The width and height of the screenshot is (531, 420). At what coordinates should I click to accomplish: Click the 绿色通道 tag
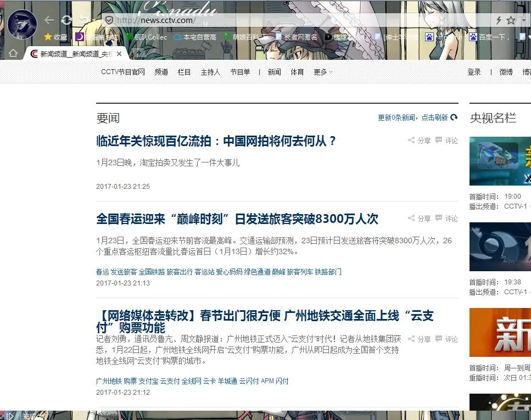(258, 272)
